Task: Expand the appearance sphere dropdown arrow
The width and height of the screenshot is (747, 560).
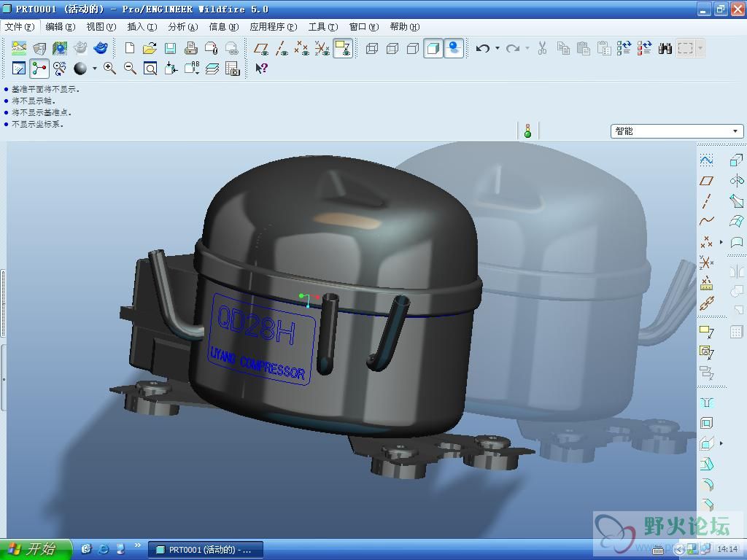Action: point(94,69)
